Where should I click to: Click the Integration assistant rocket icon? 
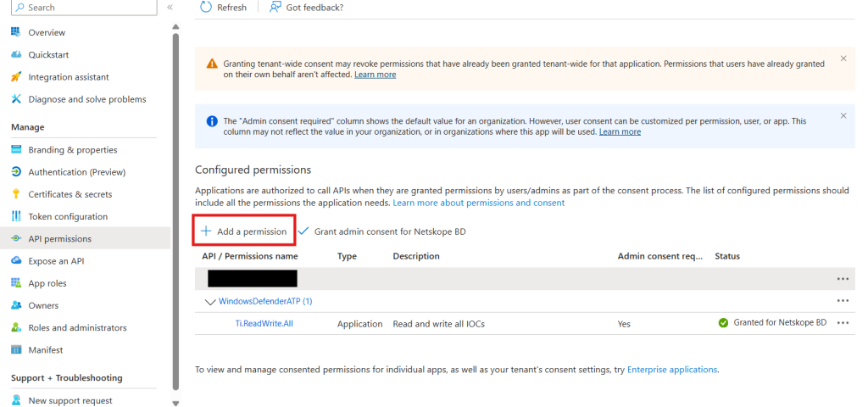click(16, 77)
